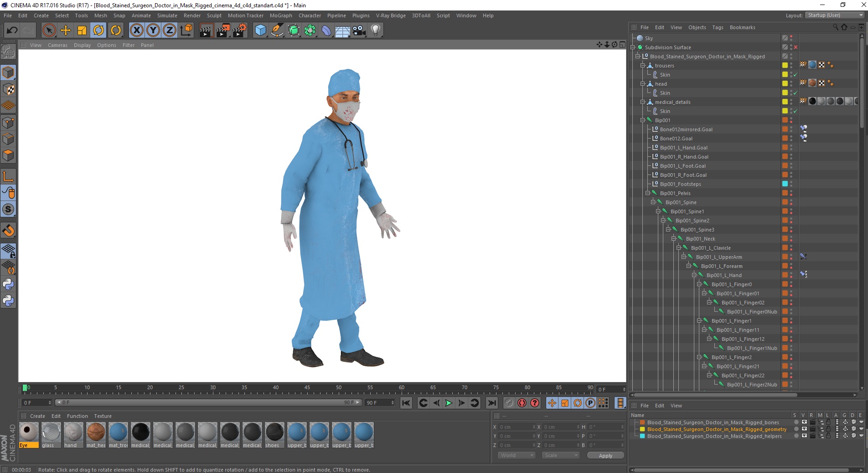Image resolution: width=868 pixels, height=473 pixels.
Task: Render the active view
Action: [206, 31]
